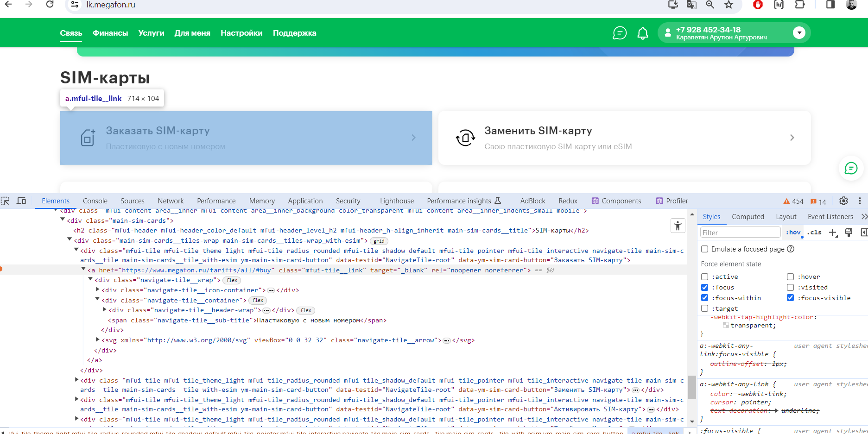Switch to the Computed tab

(x=748, y=217)
